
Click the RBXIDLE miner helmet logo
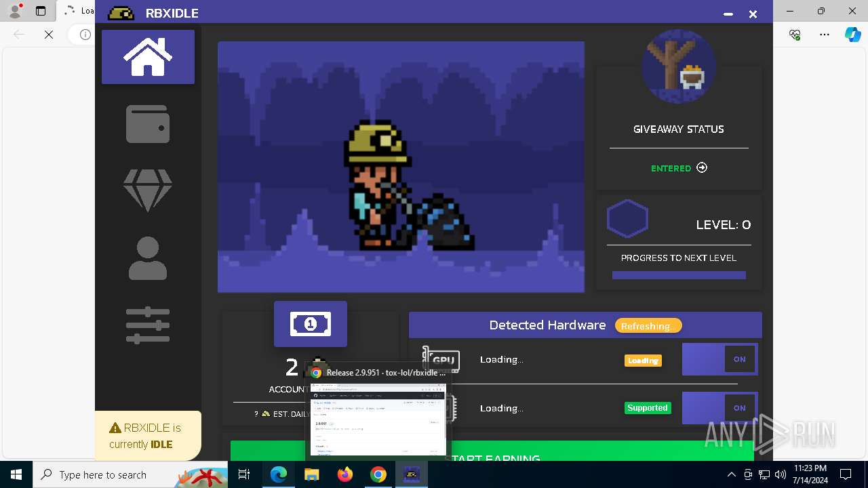tap(121, 13)
